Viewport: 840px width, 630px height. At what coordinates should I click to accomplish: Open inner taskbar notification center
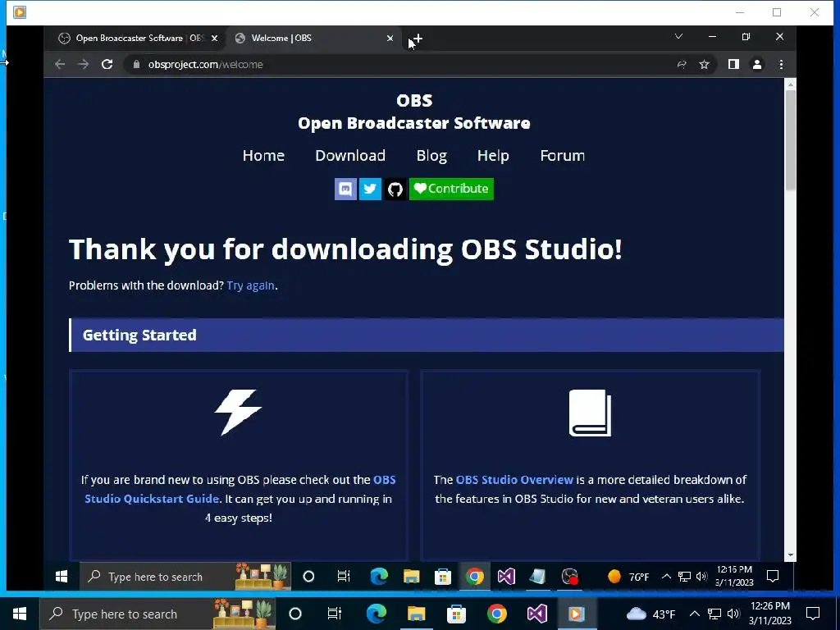(x=773, y=577)
